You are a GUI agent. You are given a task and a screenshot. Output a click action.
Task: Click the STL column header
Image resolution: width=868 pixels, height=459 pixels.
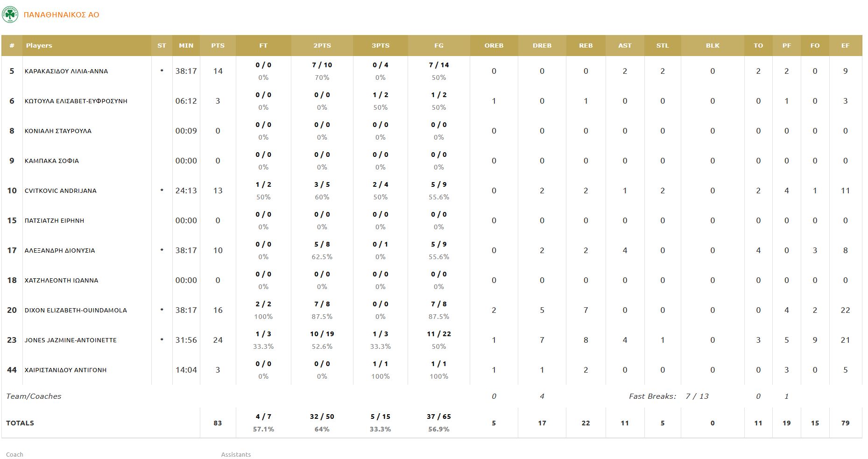[x=662, y=46]
